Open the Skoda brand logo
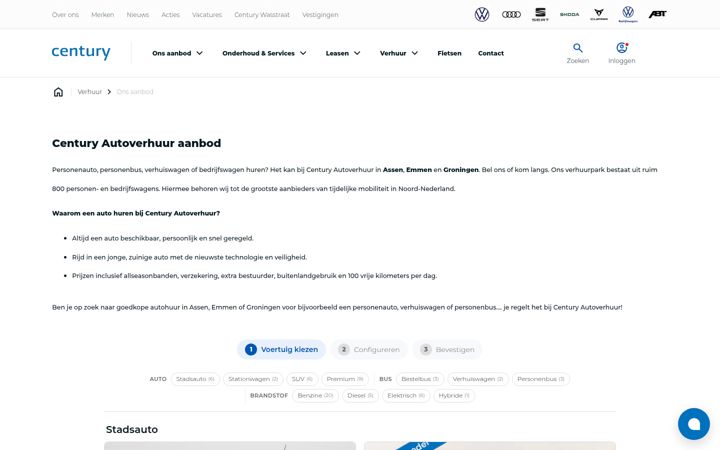 click(569, 15)
